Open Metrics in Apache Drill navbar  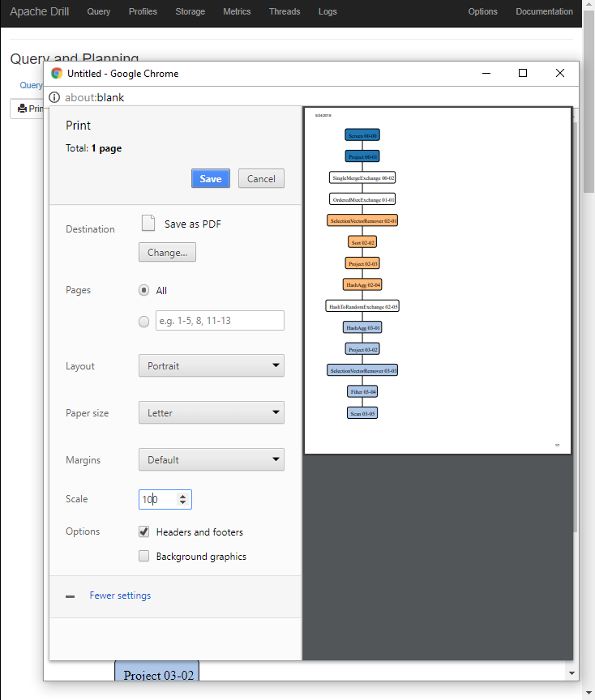(237, 11)
